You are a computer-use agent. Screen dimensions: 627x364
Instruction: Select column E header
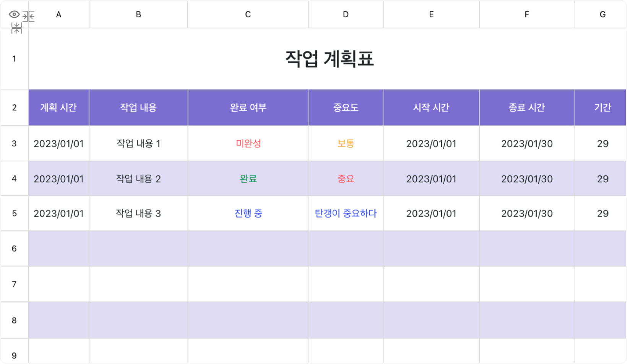(x=431, y=15)
